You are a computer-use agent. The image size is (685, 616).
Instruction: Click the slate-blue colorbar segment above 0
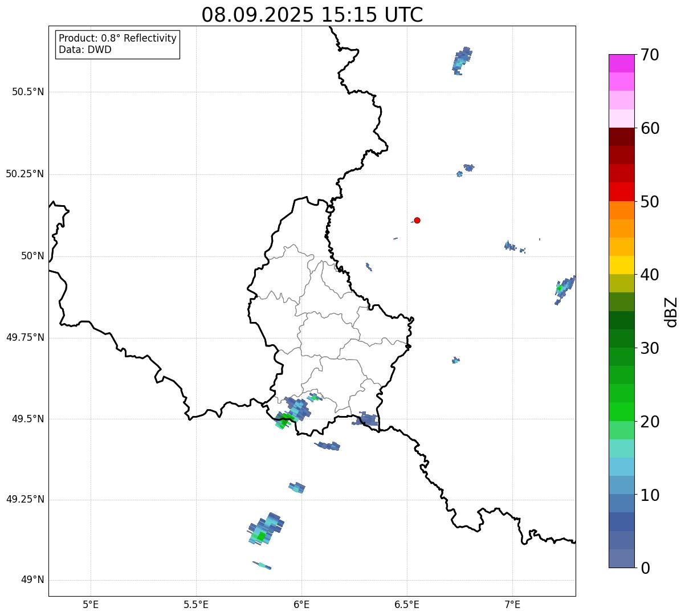tap(621, 558)
